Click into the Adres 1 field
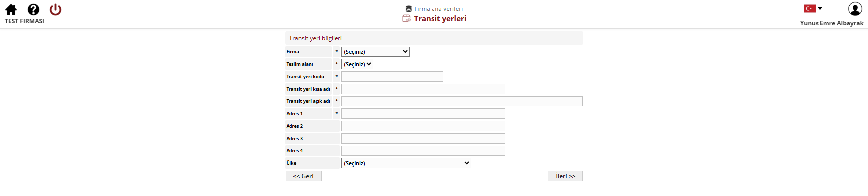The height and width of the screenshot is (196, 868). coord(423,113)
